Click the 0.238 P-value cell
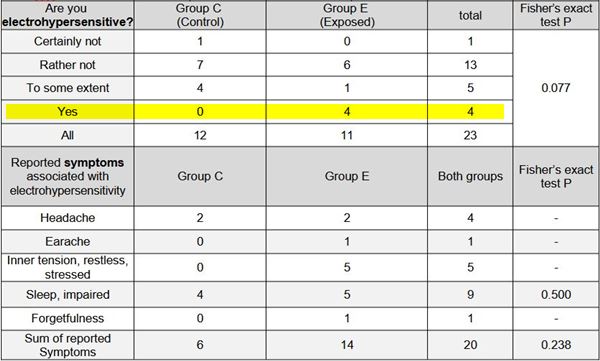The height and width of the screenshot is (361, 600). point(556,345)
